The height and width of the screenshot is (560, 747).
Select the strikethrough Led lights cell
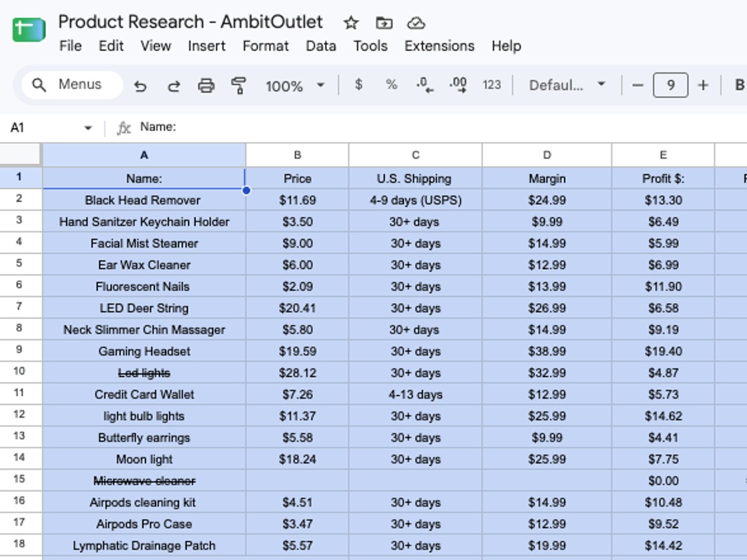pyautogui.click(x=144, y=373)
